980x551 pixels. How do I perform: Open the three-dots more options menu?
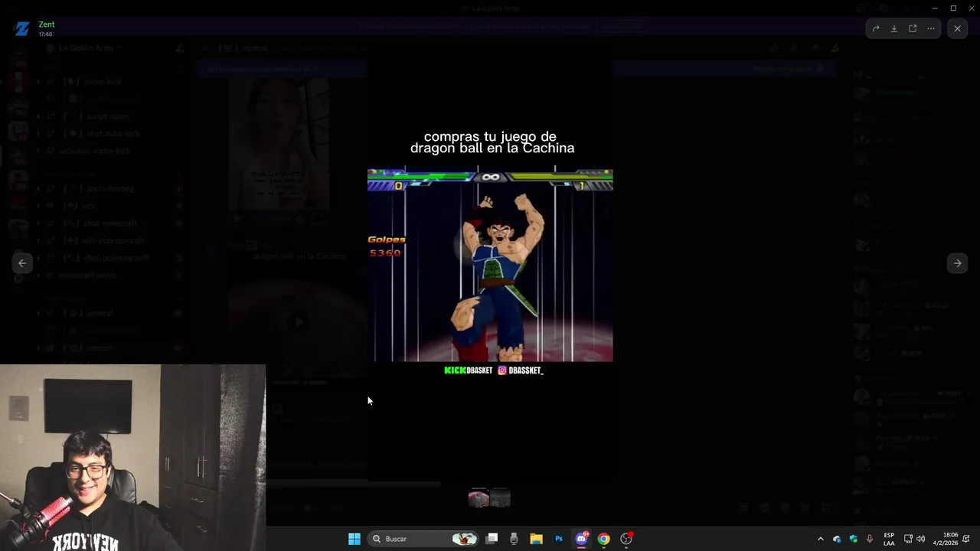931,28
